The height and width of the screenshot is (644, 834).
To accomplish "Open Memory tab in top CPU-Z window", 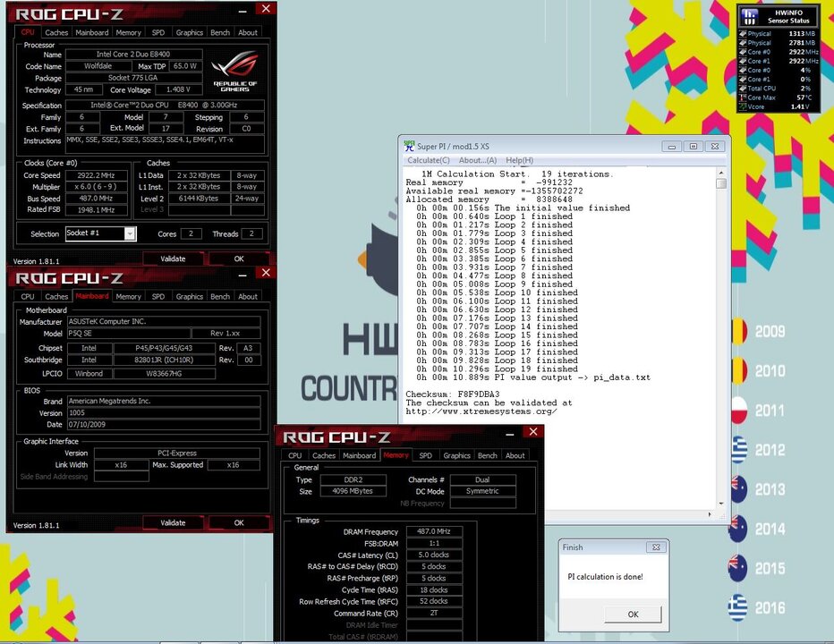I will pos(128,32).
